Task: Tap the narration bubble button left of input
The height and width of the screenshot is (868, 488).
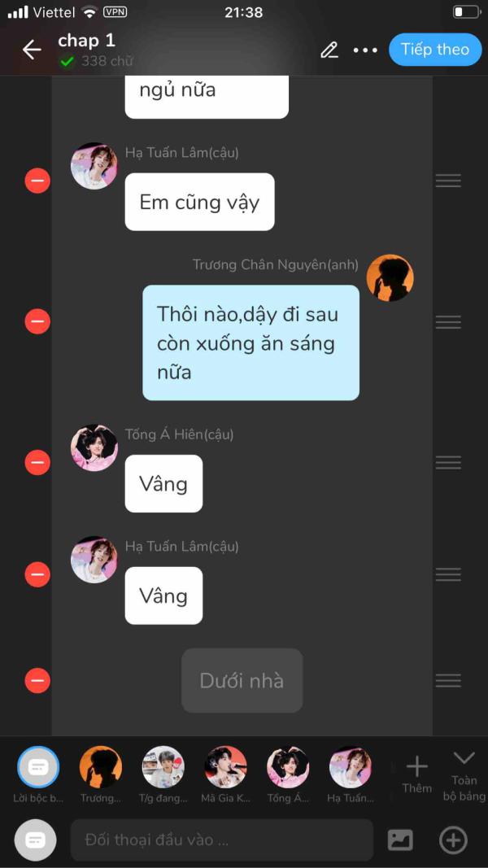Action: pyautogui.click(x=36, y=840)
